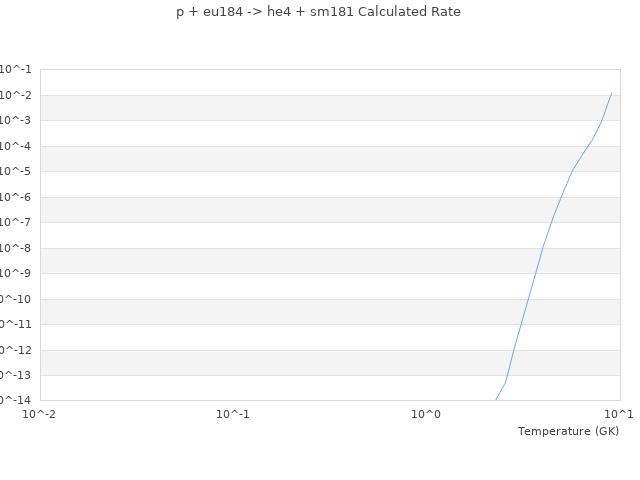Select the 10^-9 y-axis tick label
This screenshot has height=480, width=640.
(x=15, y=273)
